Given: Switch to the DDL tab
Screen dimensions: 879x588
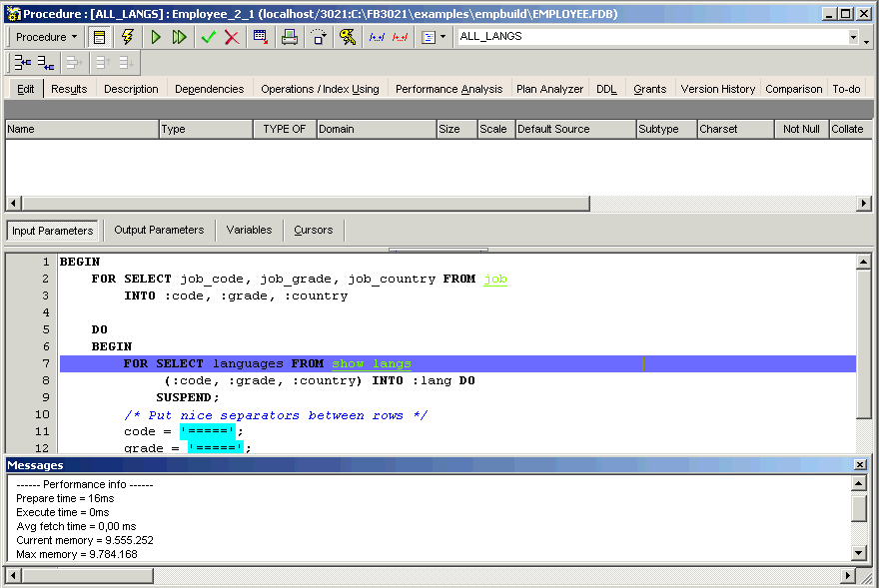Looking at the screenshot, I should click(606, 89).
